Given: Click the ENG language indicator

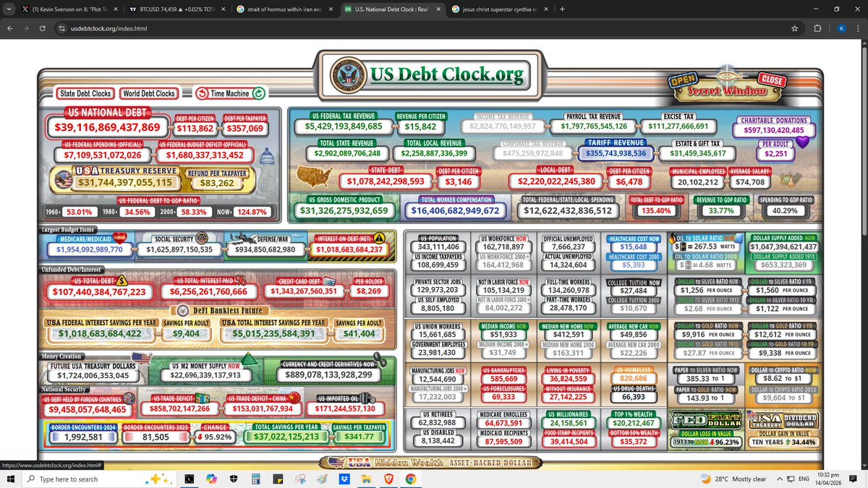Looking at the screenshot, I should 805,479.
